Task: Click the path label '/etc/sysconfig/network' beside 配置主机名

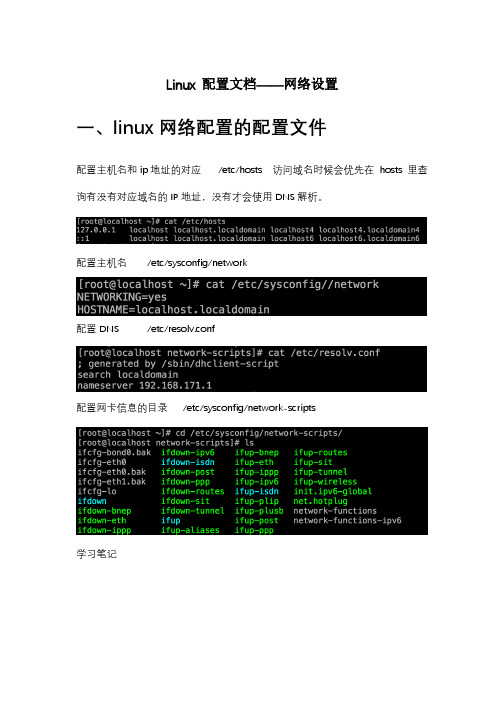Action: click(x=197, y=263)
